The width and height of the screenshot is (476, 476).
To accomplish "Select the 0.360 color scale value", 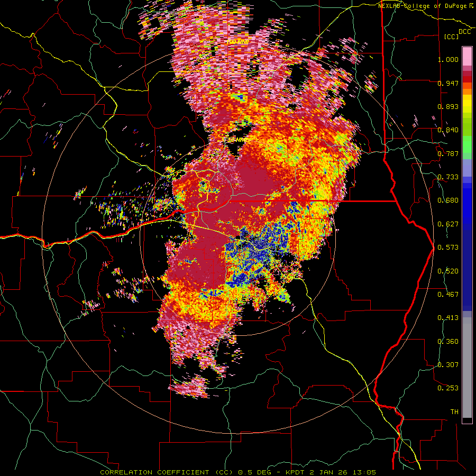I will pos(448,341).
